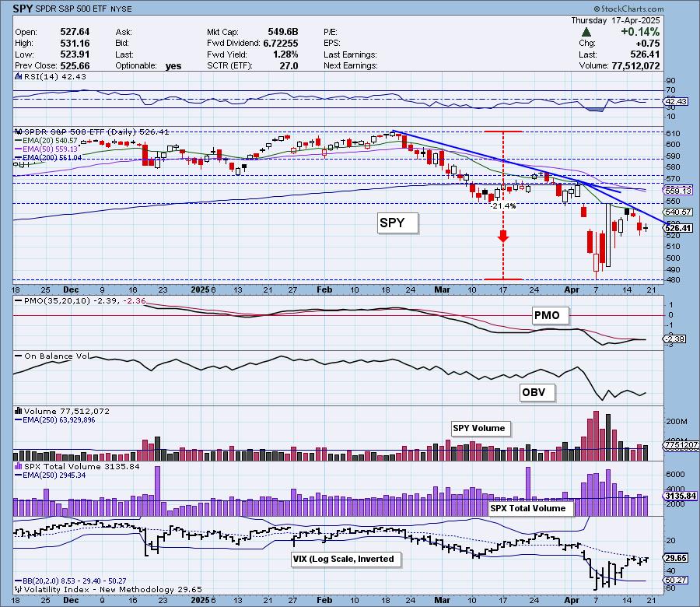700x607 pixels.
Task: Click the Volume 77,512,072 panel legend
Action: point(67,411)
